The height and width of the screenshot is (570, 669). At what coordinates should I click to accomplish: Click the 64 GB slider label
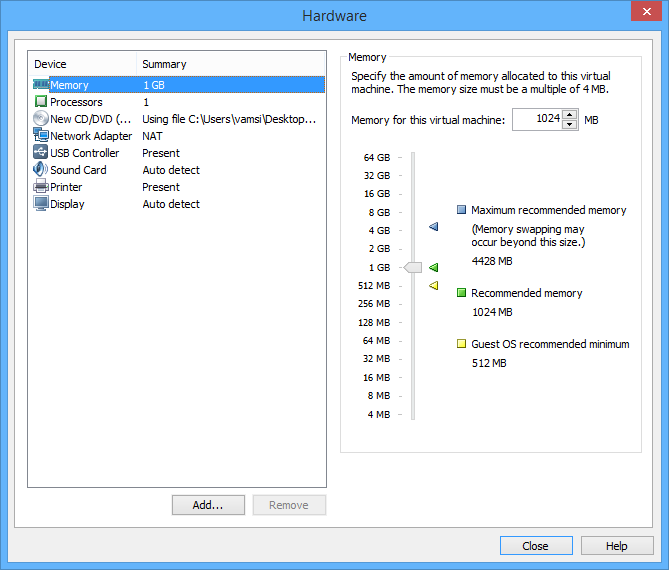point(377,157)
